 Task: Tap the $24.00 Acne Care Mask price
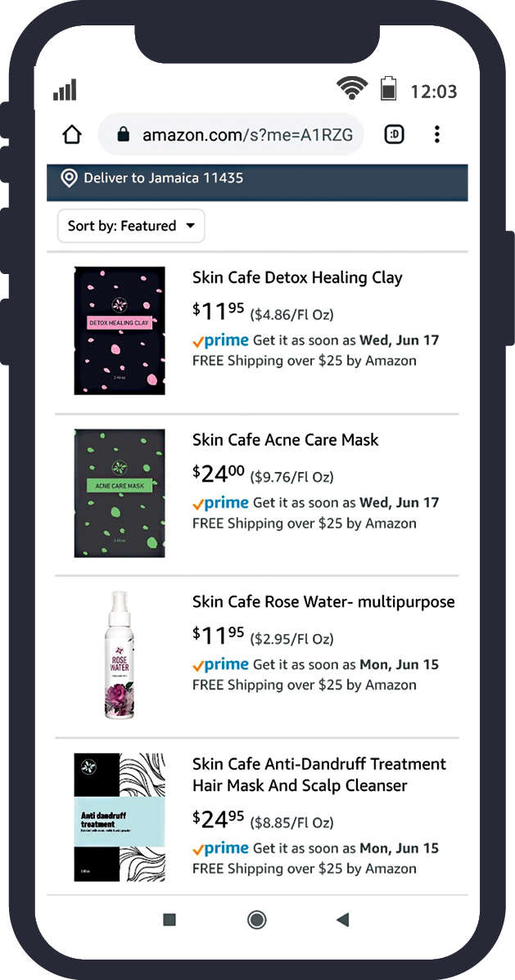pyautogui.click(x=219, y=474)
